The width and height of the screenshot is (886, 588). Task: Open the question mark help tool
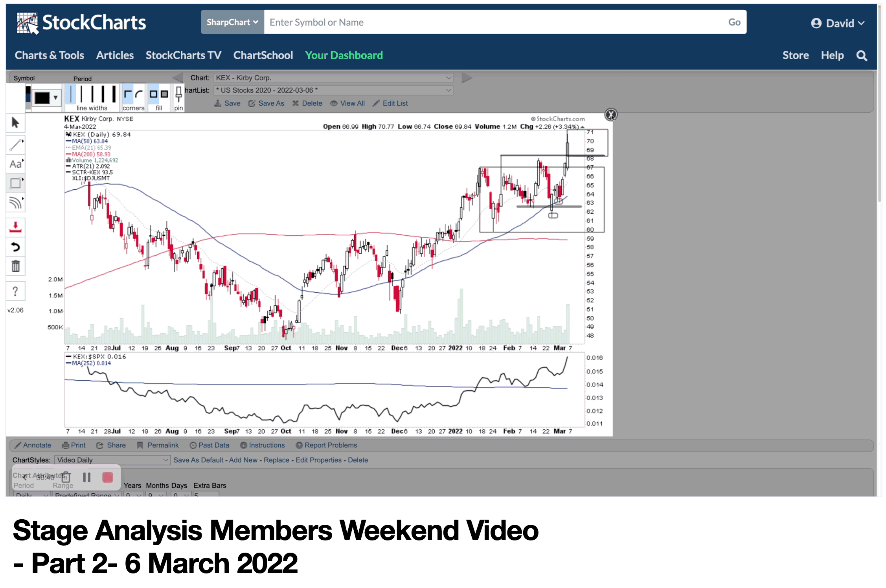tap(15, 291)
